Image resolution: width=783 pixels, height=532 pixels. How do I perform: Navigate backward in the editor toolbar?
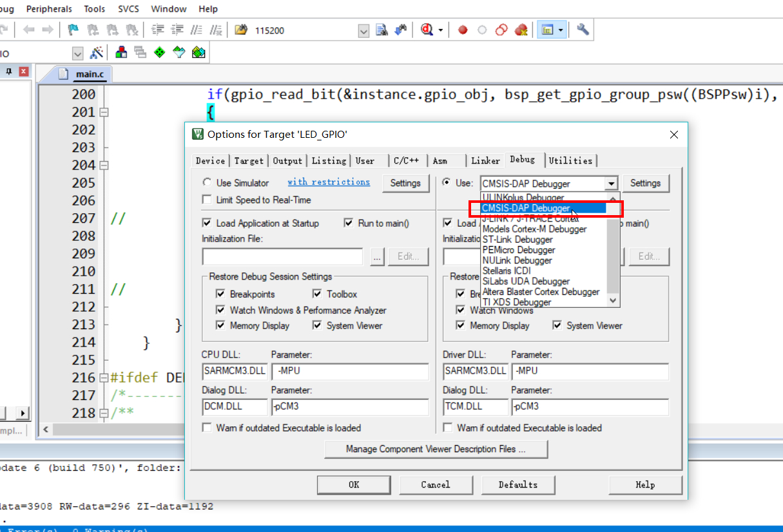(x=28, y=30)
